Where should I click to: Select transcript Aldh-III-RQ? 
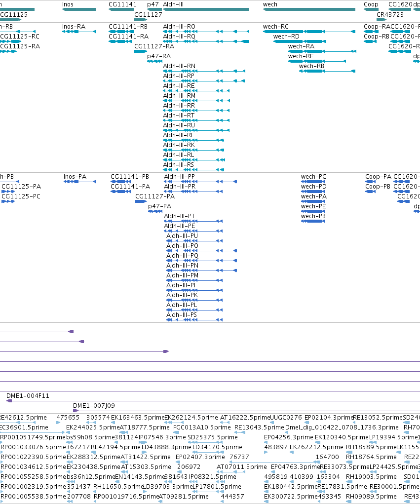(x=179, y=37)
